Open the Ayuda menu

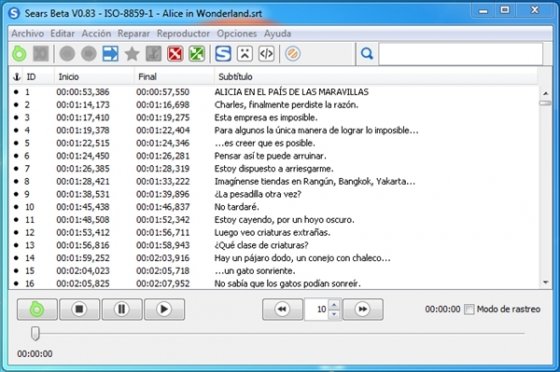[278, 34]
